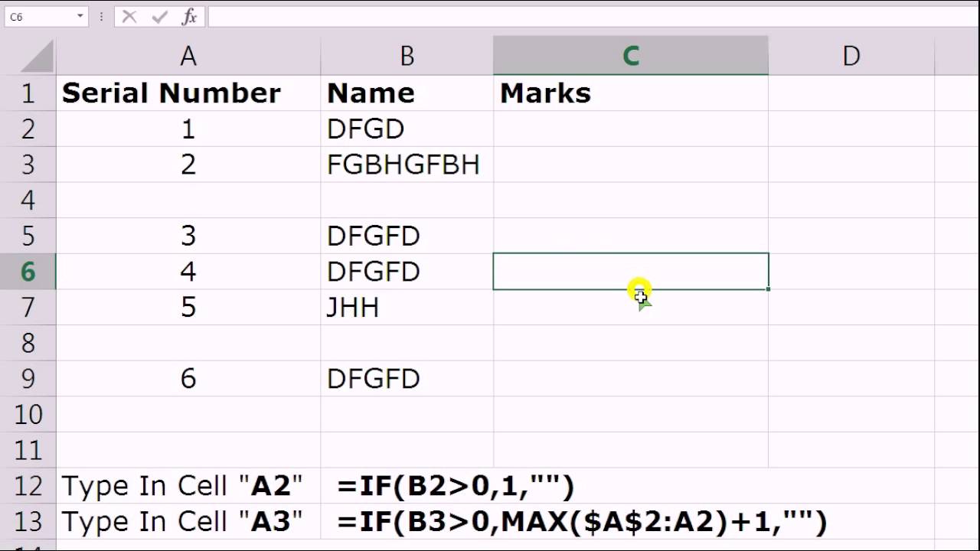
Task: Click the formula bar options dots handle
Action: coord(101,16)
